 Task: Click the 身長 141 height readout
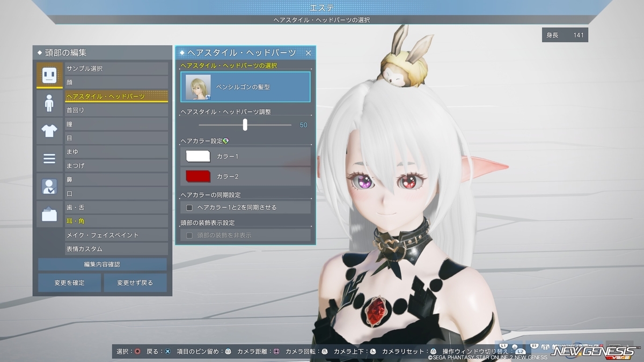point(565,35)
